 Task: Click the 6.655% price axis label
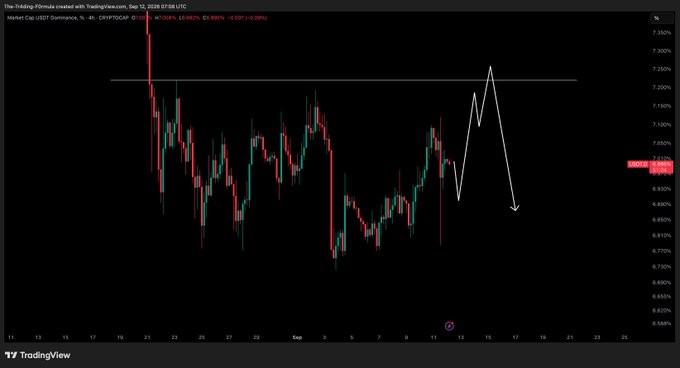coord(661,296)
